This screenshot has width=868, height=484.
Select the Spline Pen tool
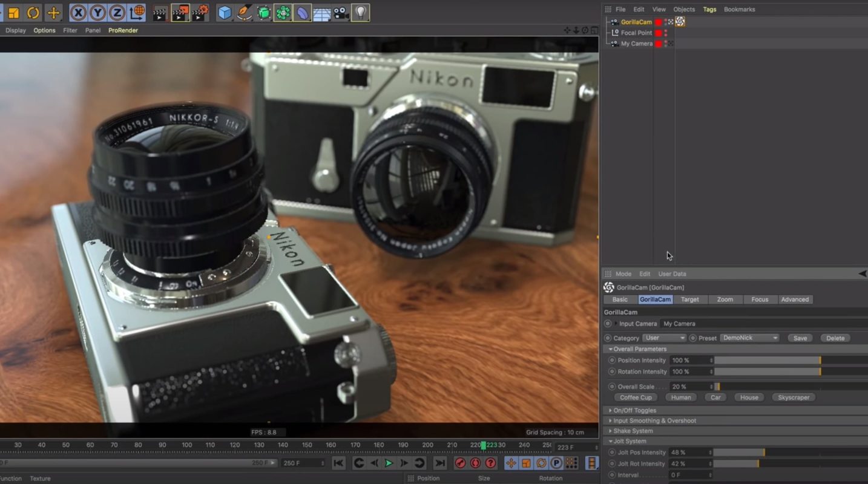pos(244,13)
